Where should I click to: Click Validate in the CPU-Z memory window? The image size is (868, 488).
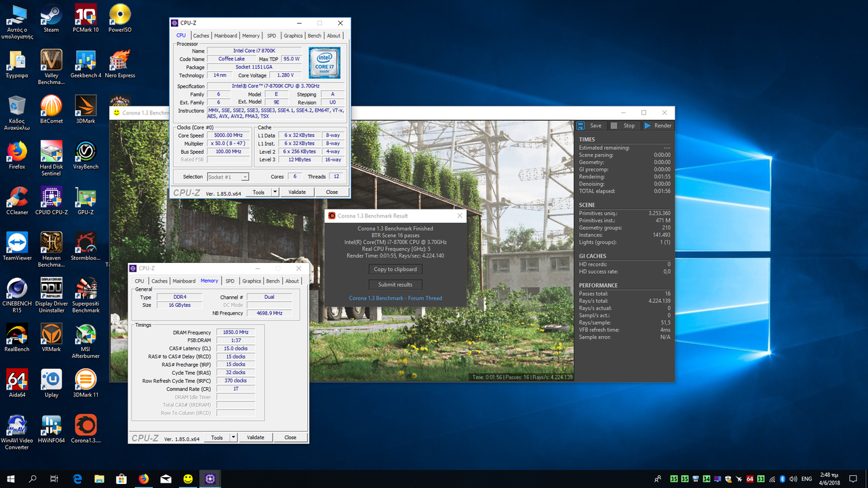click(256, 437)
